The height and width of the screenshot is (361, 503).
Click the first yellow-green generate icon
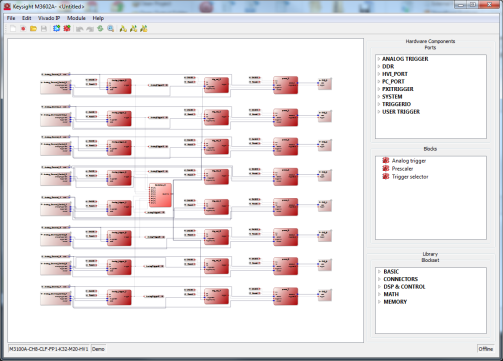point(123,29)
